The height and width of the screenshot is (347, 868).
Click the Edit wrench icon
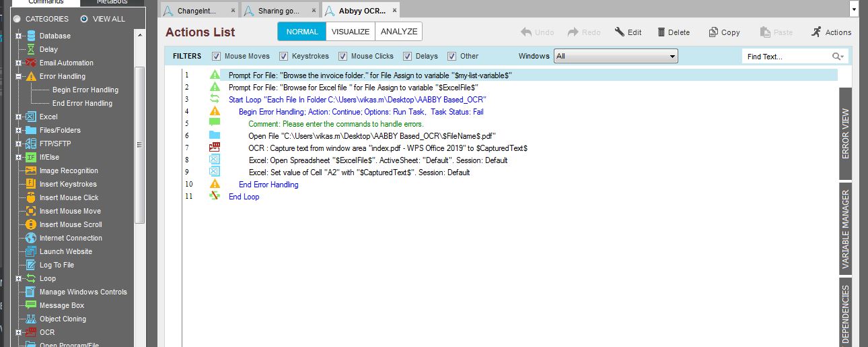point(620,32)
